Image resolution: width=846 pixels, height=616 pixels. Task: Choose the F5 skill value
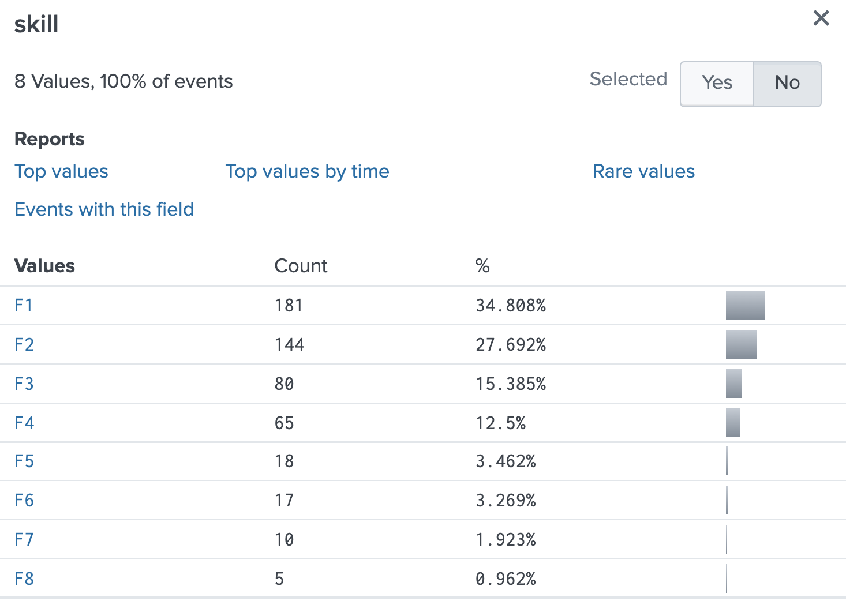(24, 461)
